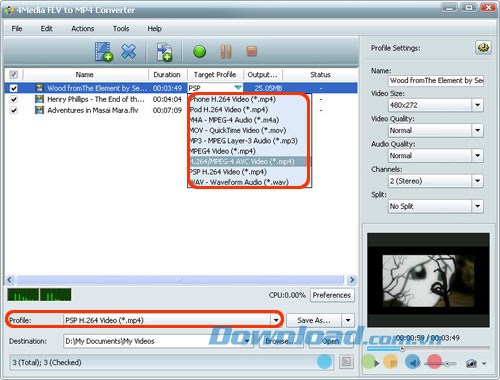This screenshot has width=500, height=380.
Task: Open the bottom Profile dropdown arrow
Action: 276,320
